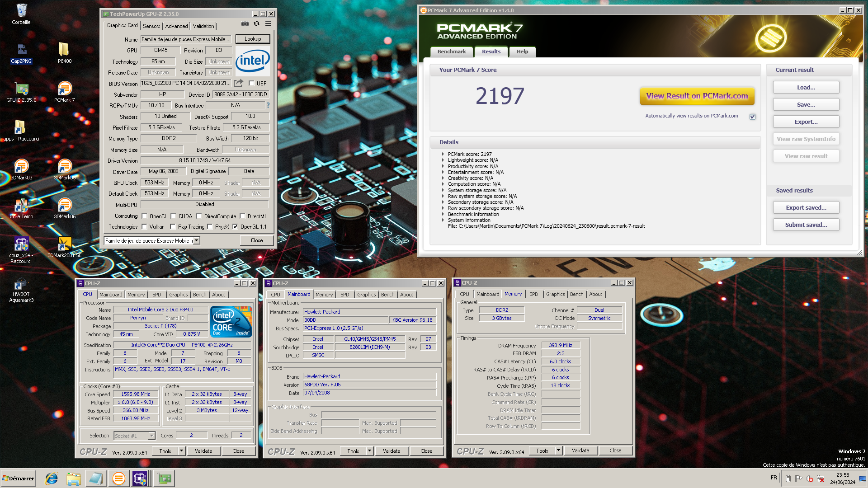Take a GPU-Z screenshot with camera icon

245,23
